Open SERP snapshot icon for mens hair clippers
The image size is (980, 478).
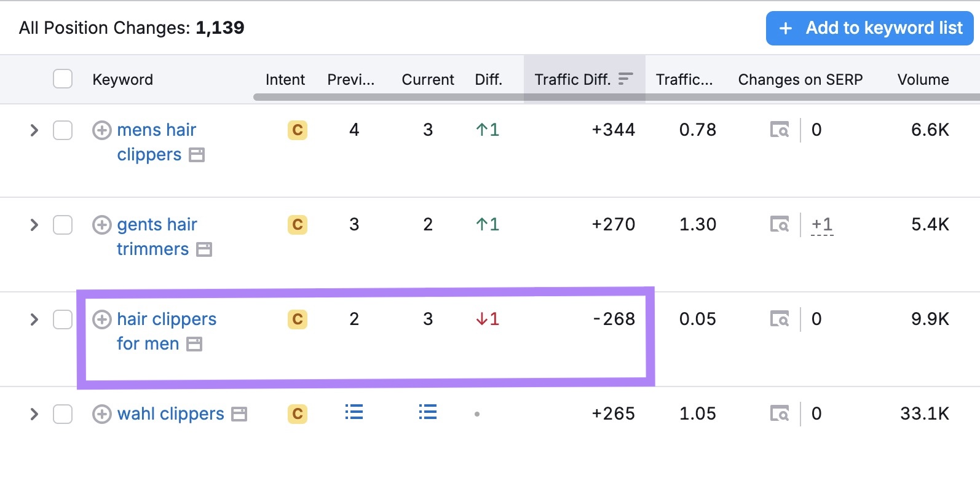[780, 130]
